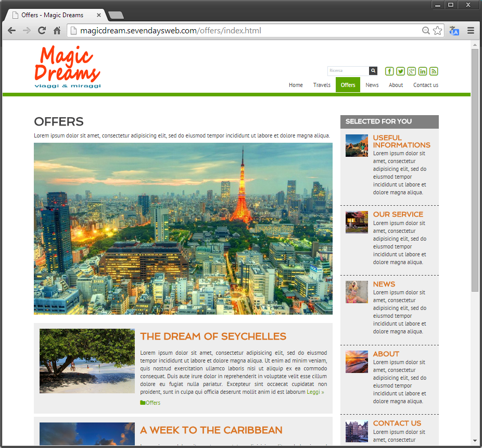Go to Home in navigation menu

[296, 85]
